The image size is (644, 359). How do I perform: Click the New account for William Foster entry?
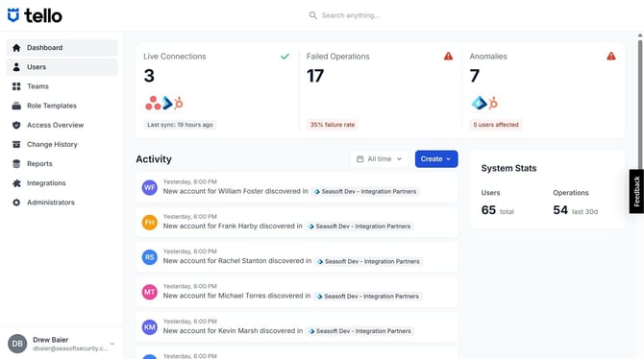[297, 187]
